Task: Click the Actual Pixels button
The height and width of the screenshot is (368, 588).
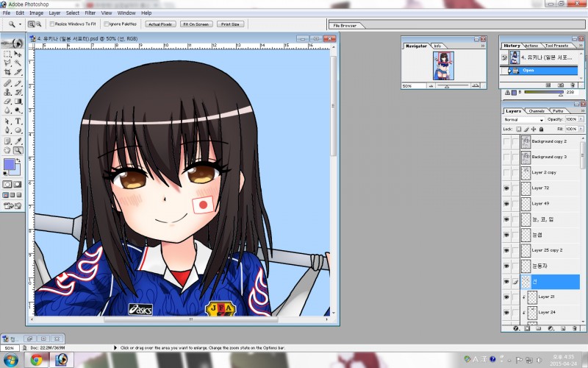Action: tap(159, 24)
